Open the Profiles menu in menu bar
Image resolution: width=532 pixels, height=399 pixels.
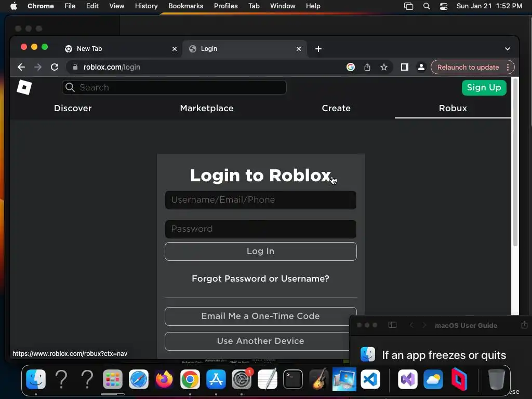(225, 6)
